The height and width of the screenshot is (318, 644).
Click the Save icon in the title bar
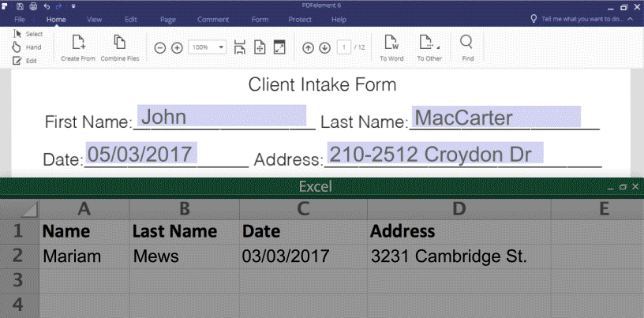tap(20, 6)
